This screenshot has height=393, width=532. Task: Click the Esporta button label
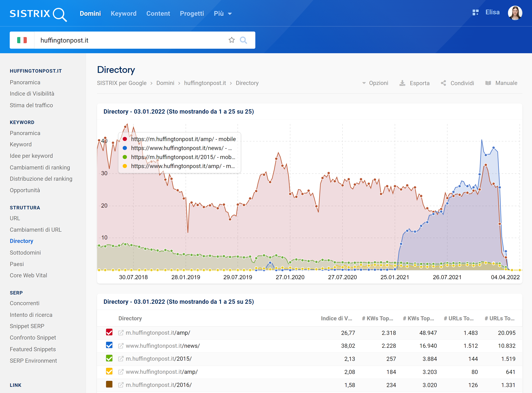coord(420,83)
